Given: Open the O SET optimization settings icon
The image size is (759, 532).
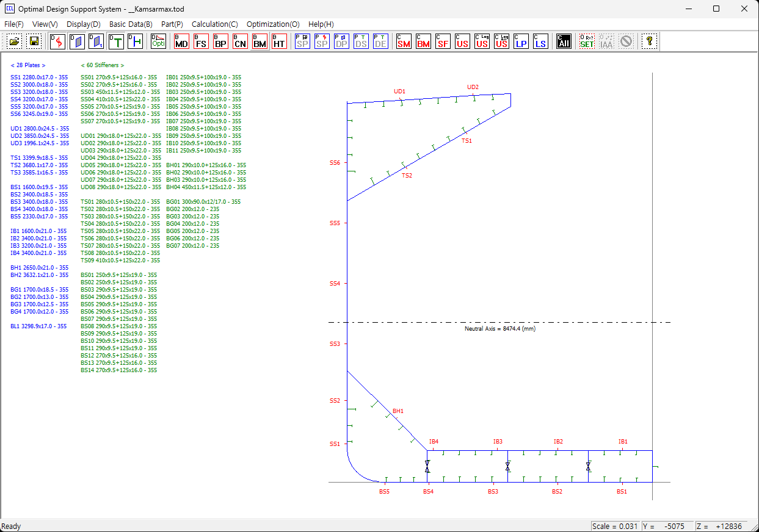Looking at the screenshot, I should tap(587, 41).
